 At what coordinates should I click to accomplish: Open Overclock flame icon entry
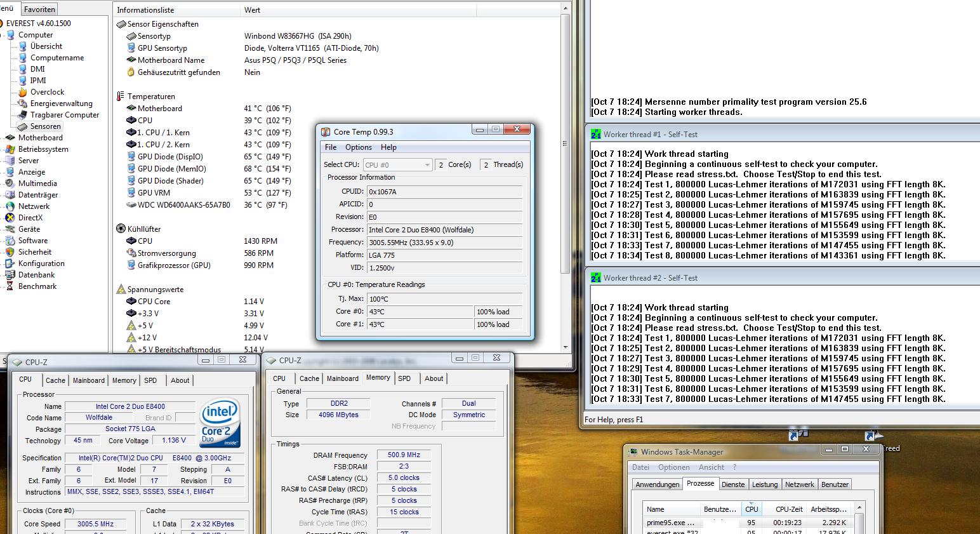[23, 92]
